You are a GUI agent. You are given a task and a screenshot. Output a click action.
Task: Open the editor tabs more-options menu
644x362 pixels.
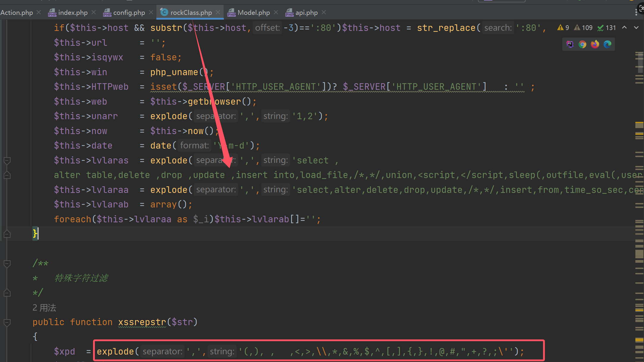coord(636,12)
